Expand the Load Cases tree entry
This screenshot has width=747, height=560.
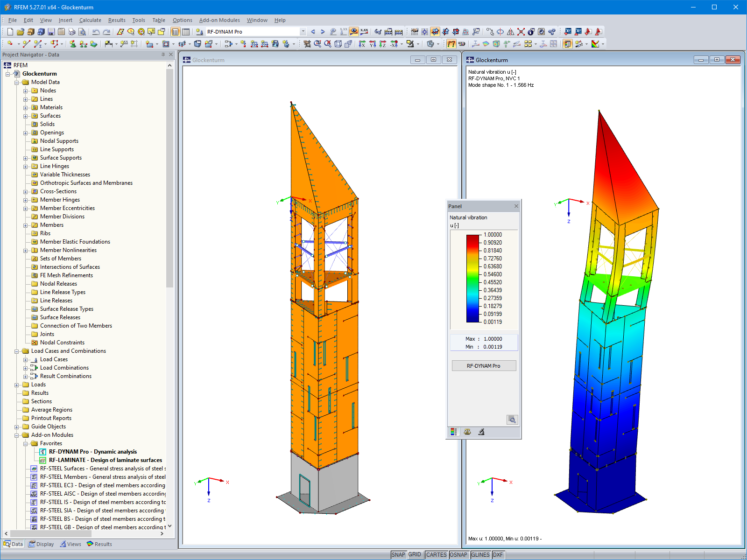[27, 359]
